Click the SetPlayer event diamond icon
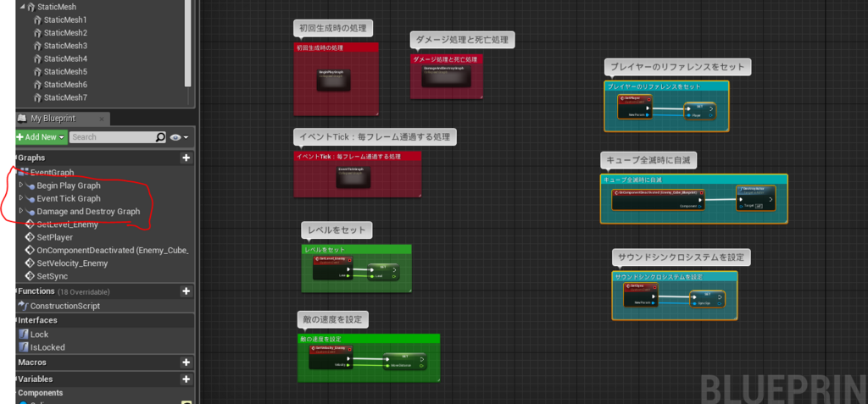Viewport: 868px width, 404px height. pos(31,237)
